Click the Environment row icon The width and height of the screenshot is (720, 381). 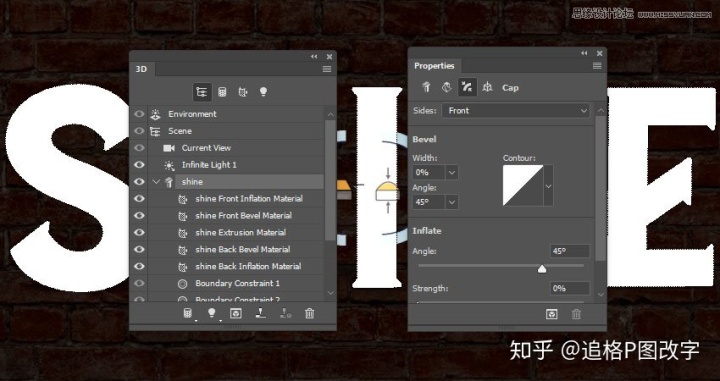pos(156,114)
